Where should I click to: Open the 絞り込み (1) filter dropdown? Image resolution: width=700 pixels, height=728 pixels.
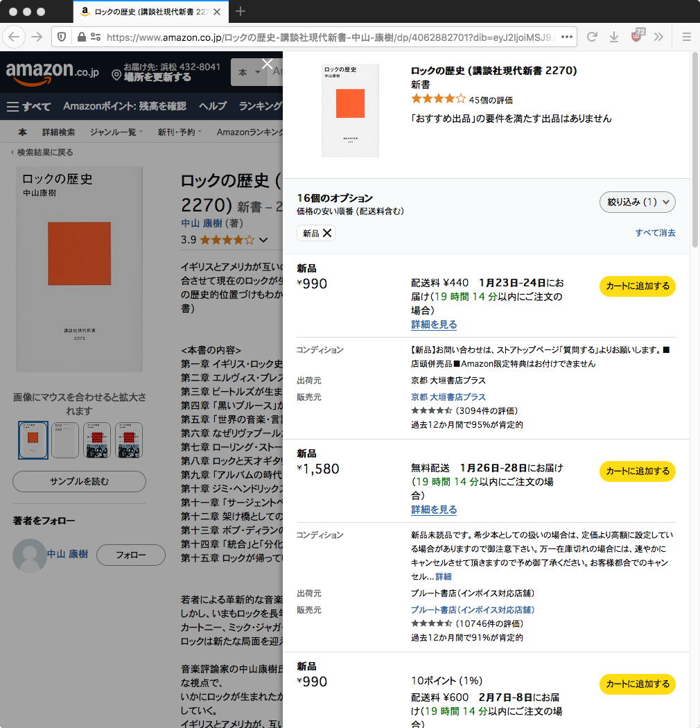[638, 202]
